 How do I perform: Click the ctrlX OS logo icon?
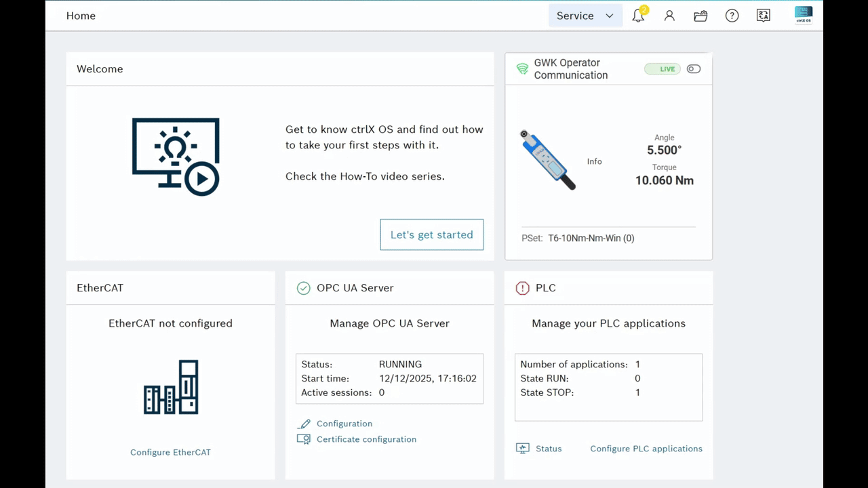pos(804,15)
